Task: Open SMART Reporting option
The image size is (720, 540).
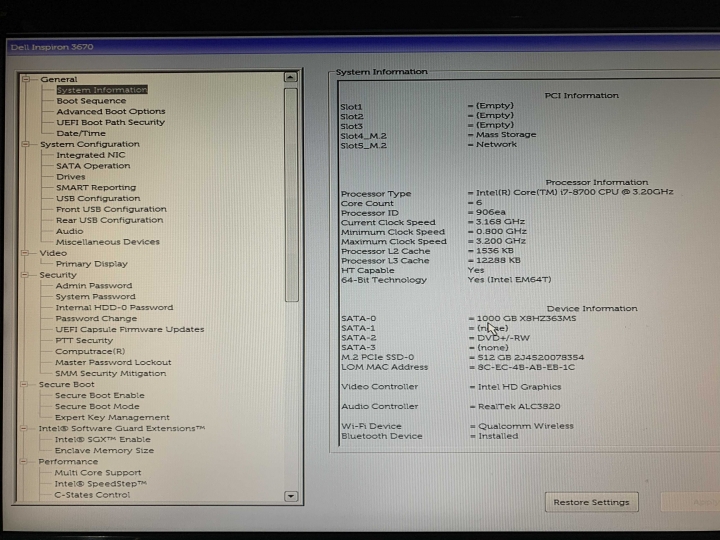Action: click(x=96, y=187)
